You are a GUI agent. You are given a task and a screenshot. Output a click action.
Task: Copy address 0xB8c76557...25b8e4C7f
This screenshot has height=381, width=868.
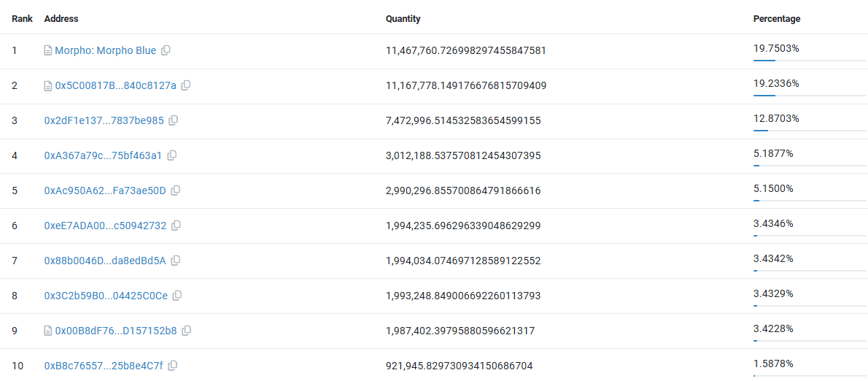(x=173, y=366)
